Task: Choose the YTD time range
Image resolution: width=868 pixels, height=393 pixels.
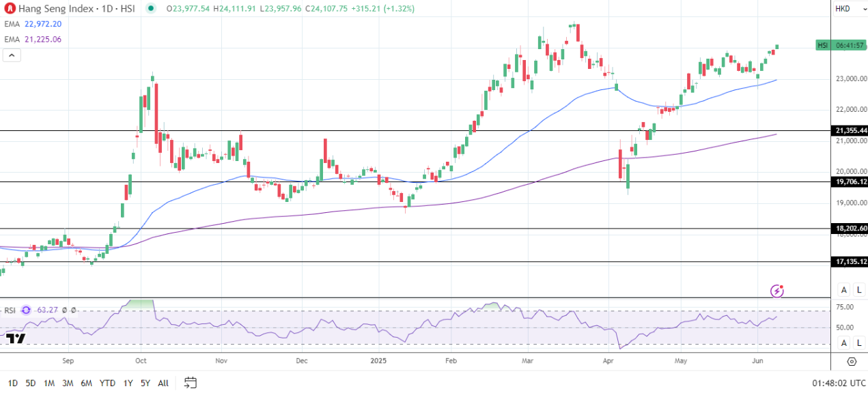Action: tap(107, 383)
